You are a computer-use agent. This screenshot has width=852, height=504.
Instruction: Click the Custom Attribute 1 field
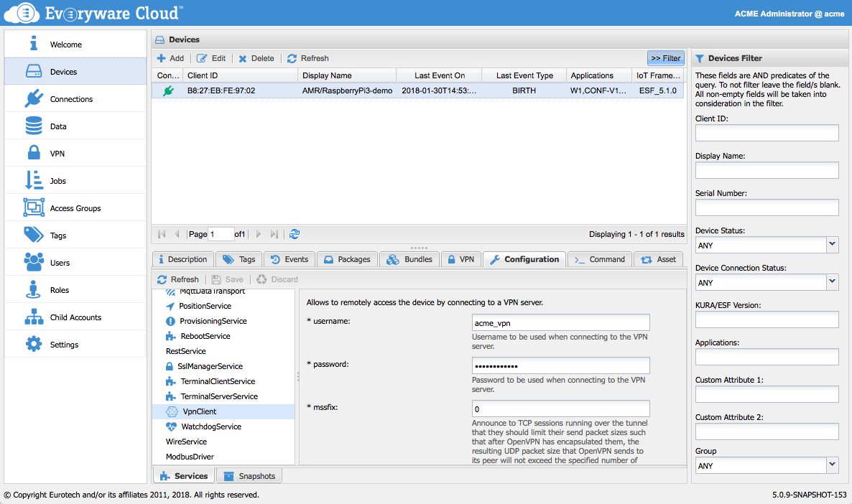[767, 394]
